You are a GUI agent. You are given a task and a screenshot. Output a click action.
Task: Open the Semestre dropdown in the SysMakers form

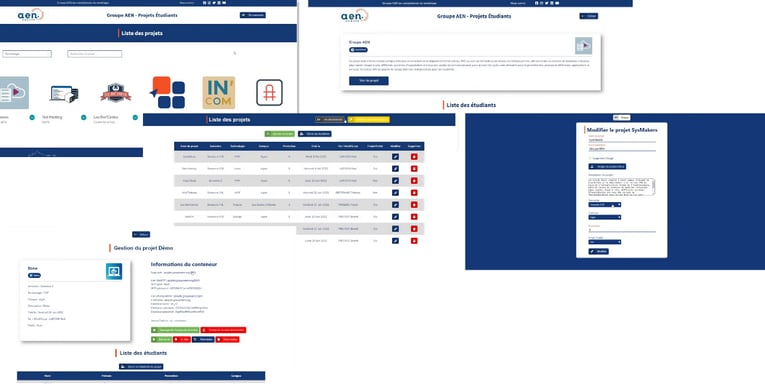[604, 205]
